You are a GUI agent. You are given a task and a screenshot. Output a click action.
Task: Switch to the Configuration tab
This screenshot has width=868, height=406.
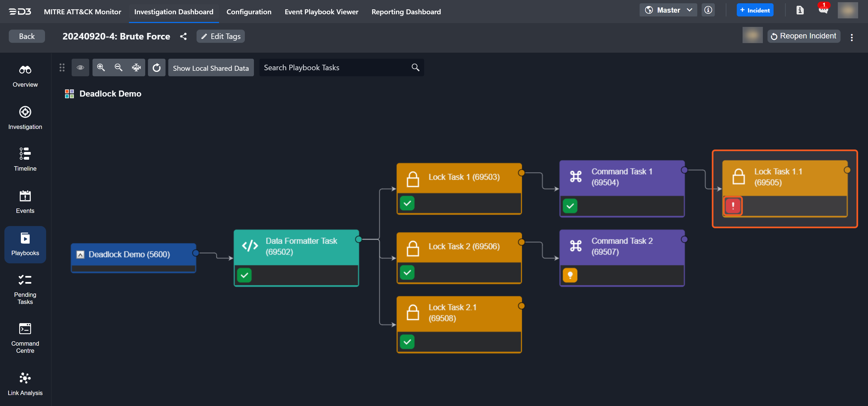click(249, 12)
